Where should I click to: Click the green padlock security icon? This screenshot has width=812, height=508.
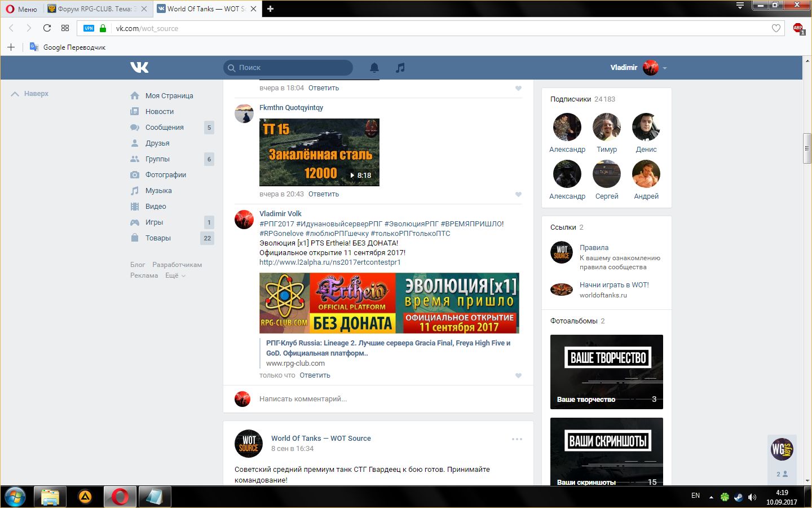pos(103,28)
